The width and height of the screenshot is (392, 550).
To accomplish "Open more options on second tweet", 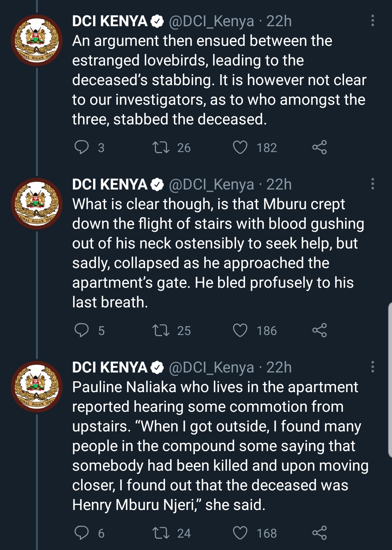I will (372, 184).
